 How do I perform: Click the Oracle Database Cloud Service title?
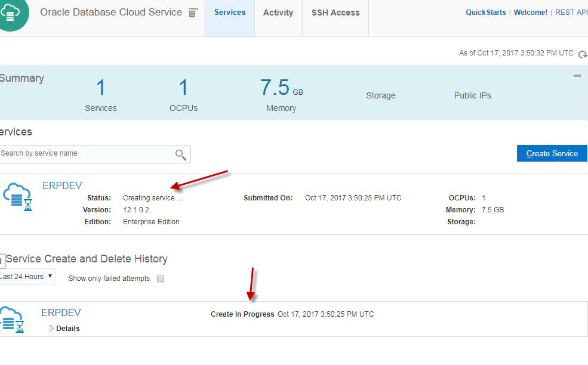[111, 13]
